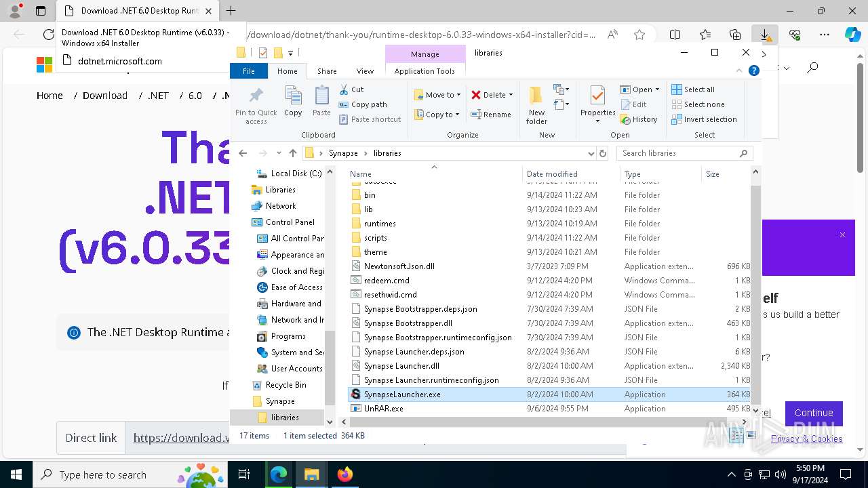Close purple feedback banner with X
868x488 pixels.
[x=842, y=235]
